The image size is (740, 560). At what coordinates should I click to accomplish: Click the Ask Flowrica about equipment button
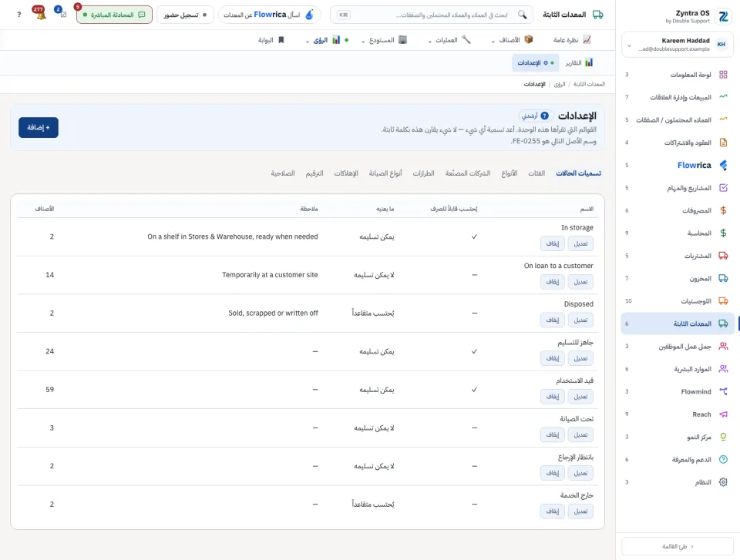(269, 15)
